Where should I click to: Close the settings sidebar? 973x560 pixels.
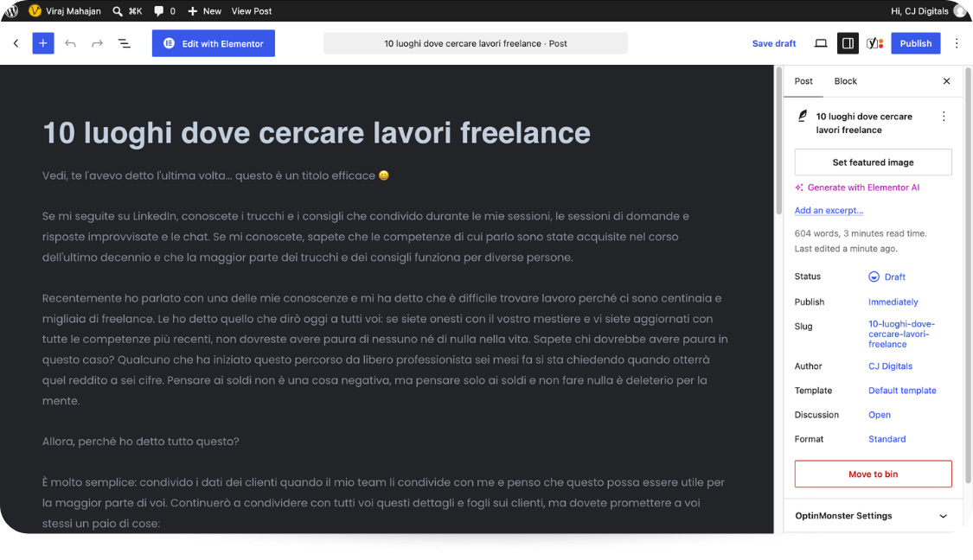(946, 81)
